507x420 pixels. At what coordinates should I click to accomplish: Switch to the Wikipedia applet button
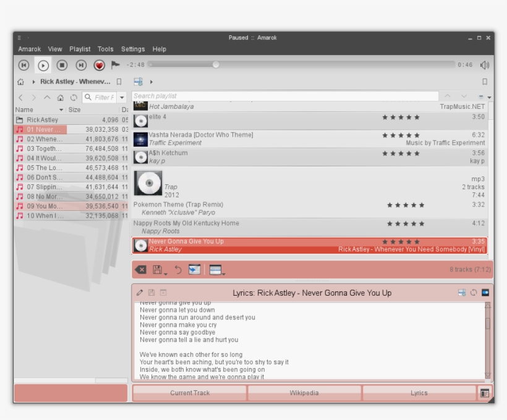(304, 393)
